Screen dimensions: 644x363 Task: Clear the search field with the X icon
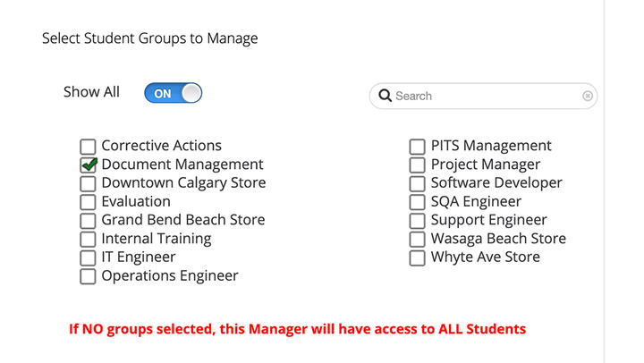coord(588,96)
